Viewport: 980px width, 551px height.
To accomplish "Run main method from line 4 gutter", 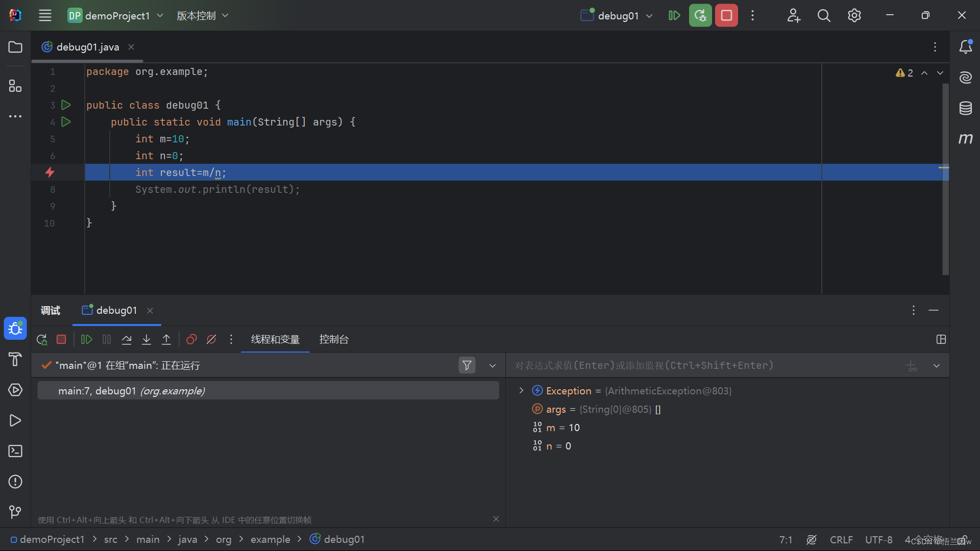I will tap(66, 121).
